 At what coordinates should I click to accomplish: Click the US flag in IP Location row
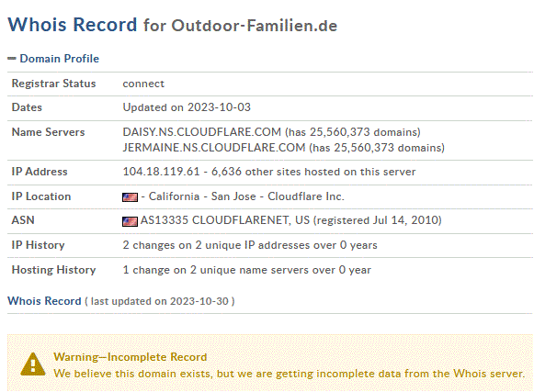[131, 197]
